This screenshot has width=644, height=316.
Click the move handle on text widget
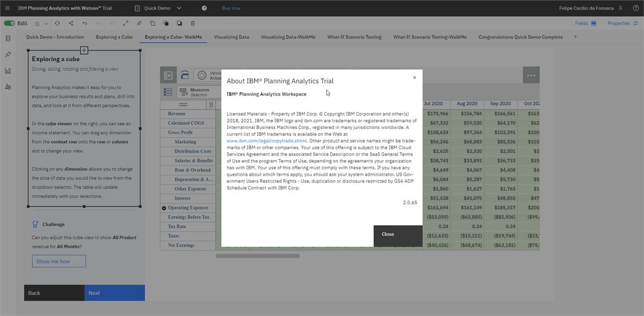(x=84, y=50)
